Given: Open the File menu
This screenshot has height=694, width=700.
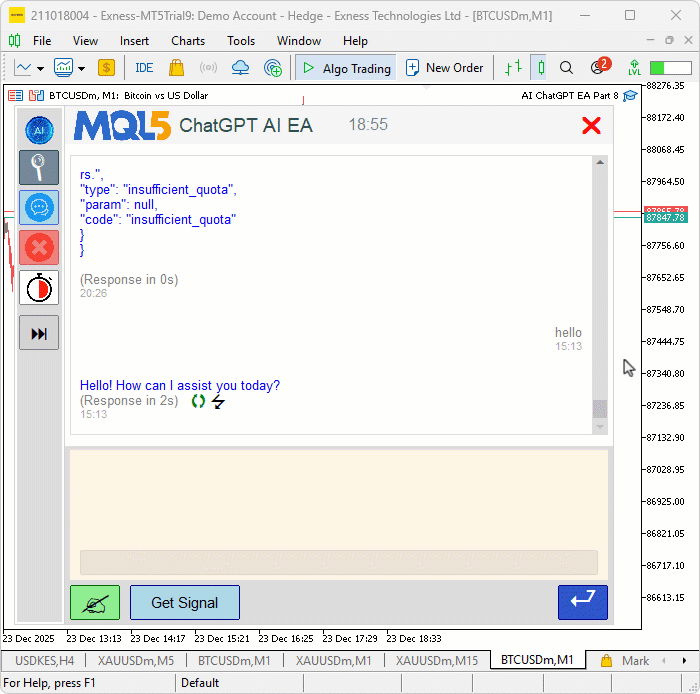Looking at the screenshot, I should pos(42,41).
